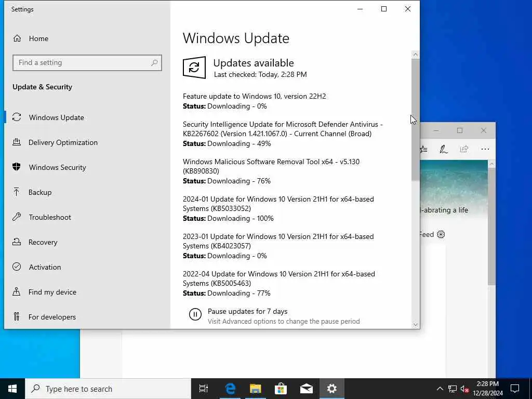The width and height of the screenshot is (532, 399).
Task: Click the Delivery Optimization icon
Action: pos(17,142)
